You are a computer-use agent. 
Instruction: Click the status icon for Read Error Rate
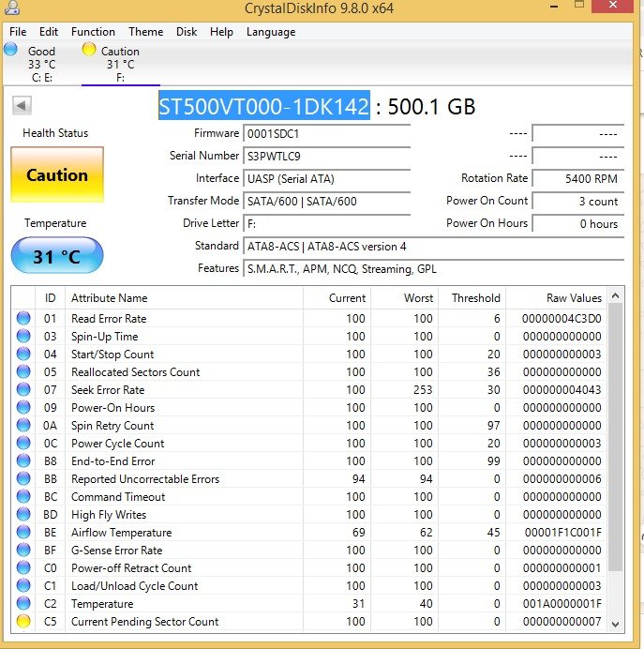(x=23, y=318)
